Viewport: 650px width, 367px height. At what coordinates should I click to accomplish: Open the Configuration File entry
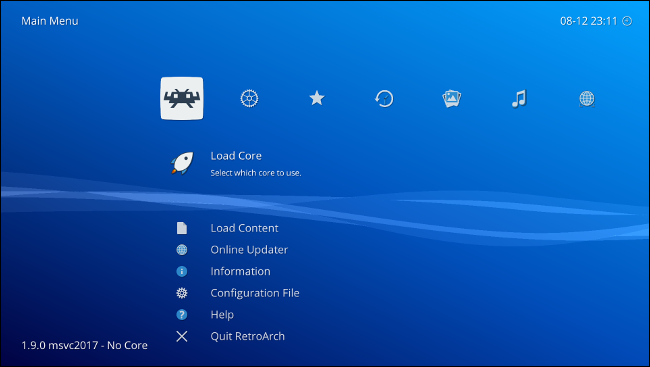point(255,293)
